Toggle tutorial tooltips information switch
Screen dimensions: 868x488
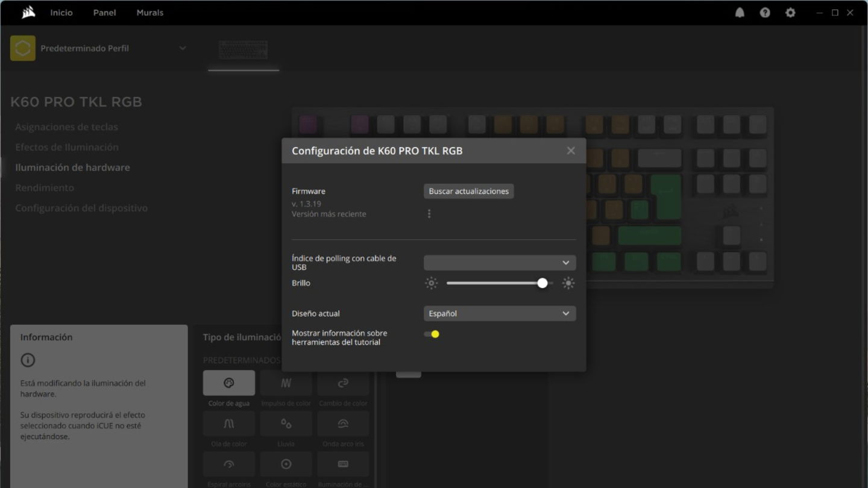pyautogui.click(x=432, y=334)
